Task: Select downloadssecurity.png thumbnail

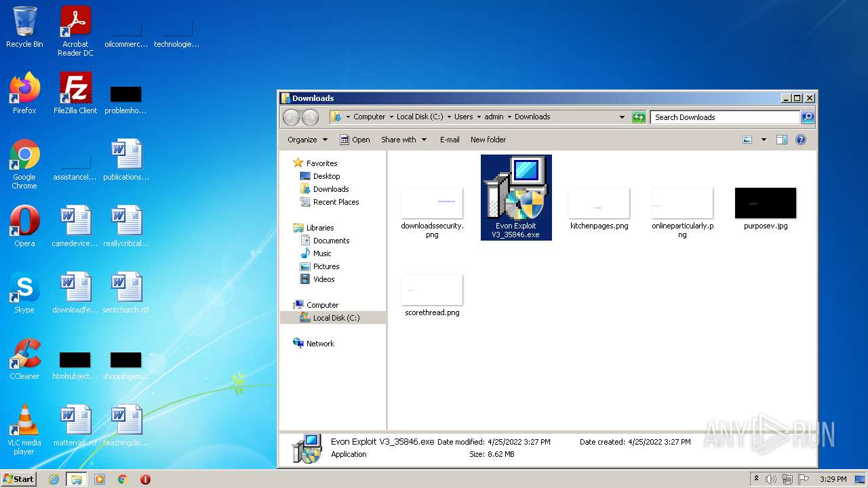Action: click(432, 213)
